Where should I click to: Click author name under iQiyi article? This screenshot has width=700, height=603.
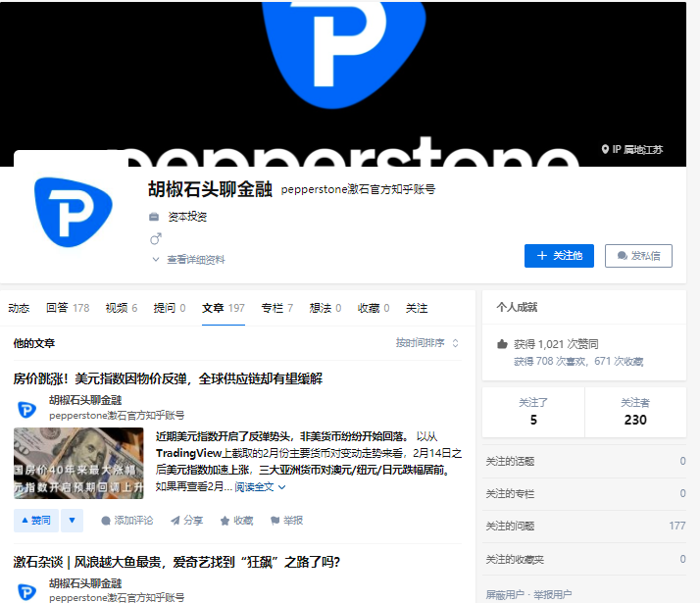pos(85,583)
